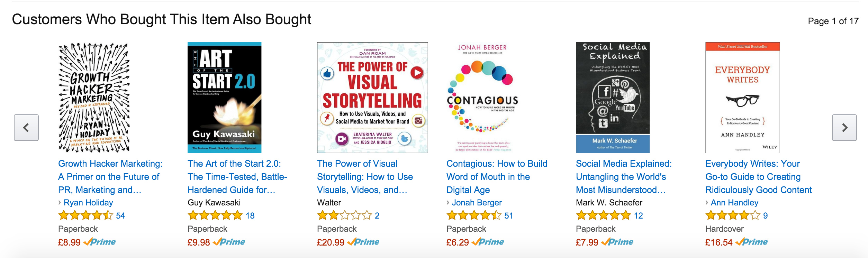Open Everybody Writes book cover
868x258 pixels.
click(x=742, y=98)
